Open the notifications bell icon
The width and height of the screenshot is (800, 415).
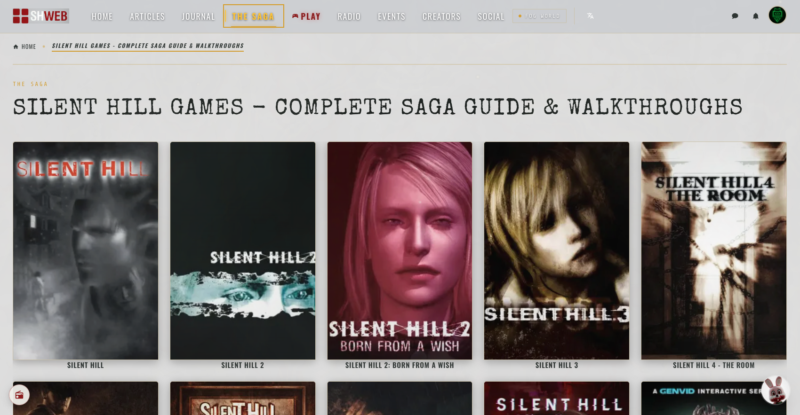pos(756,16)
